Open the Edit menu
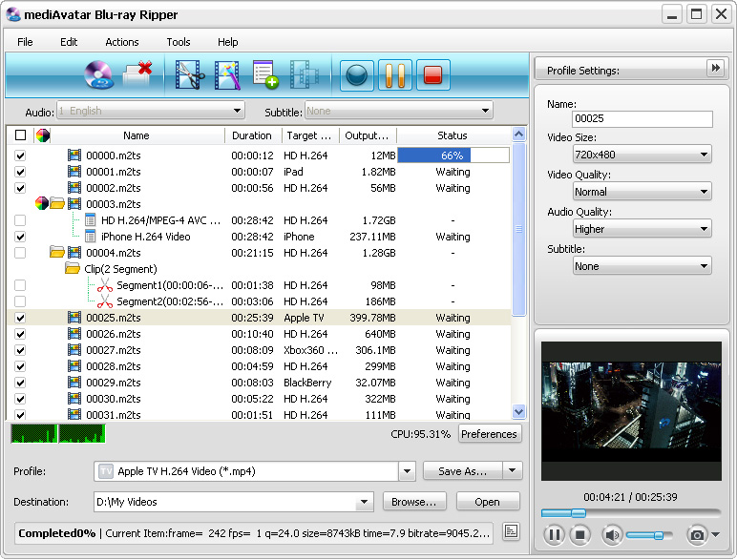Viewport: 737px width, 560px height. tap(69, 42)
